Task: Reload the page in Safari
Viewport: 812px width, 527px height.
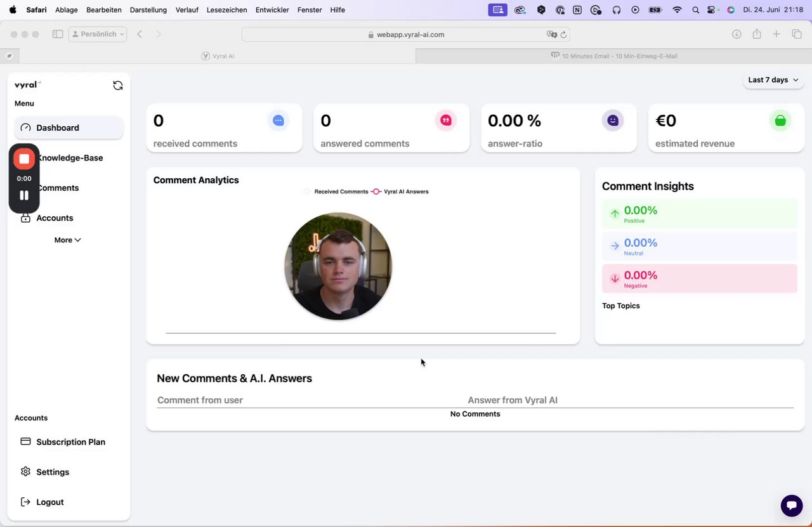Action: [563, 34]
